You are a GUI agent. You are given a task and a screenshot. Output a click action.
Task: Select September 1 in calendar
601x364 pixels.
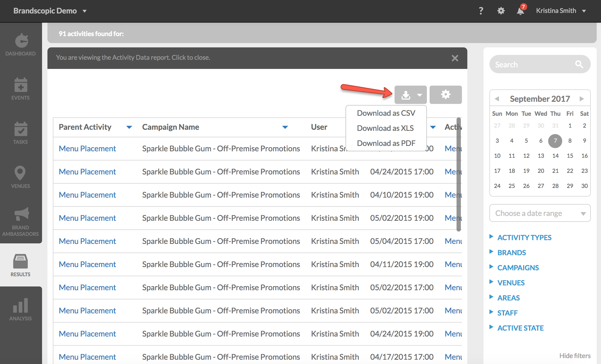[x=570, y=126]
